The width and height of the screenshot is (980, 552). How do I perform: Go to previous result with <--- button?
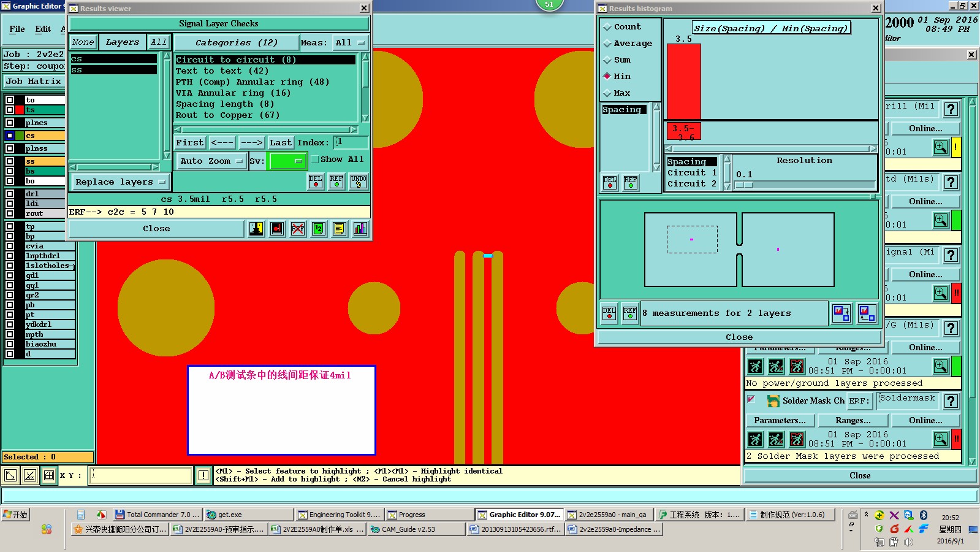[222, 143]
